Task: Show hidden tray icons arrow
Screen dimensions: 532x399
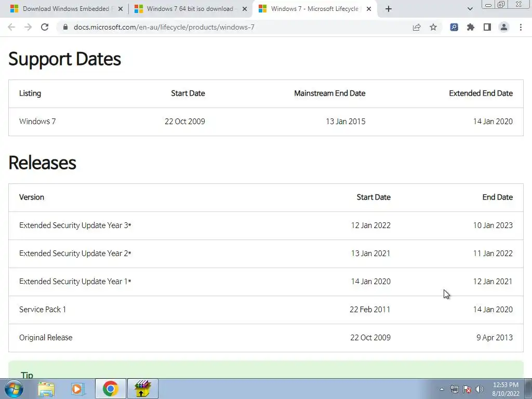Action: tap(442, 389)
